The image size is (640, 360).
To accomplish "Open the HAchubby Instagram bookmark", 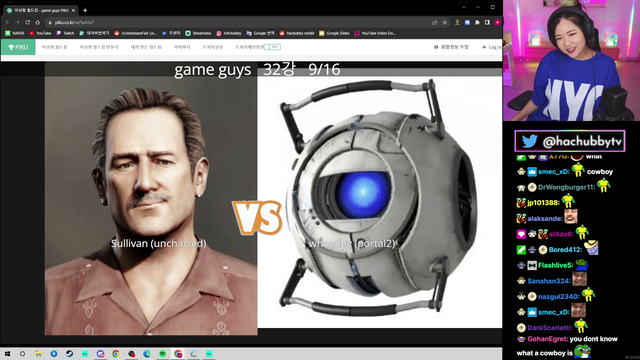I will tap(229, 33).
